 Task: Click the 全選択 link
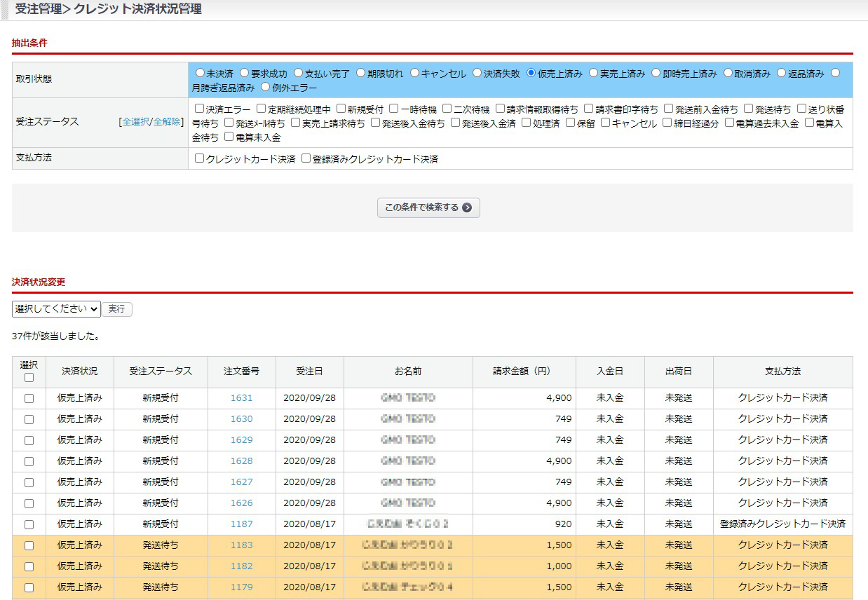136,122
